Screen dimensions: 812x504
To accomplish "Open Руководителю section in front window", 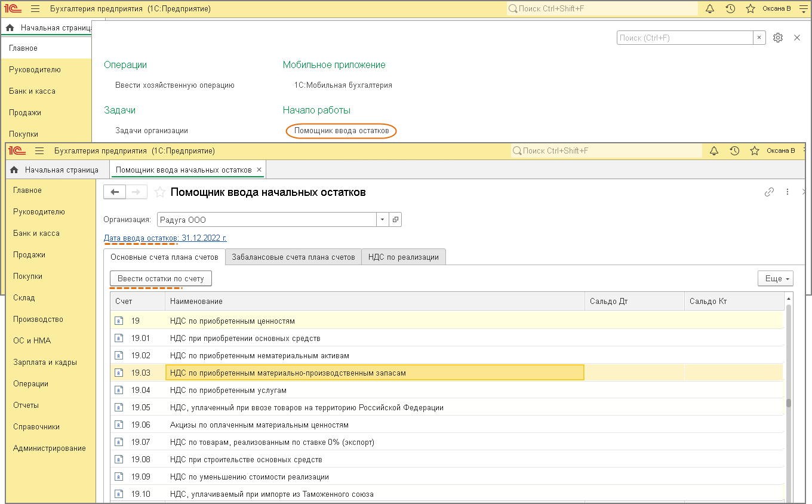I will 39,211.
